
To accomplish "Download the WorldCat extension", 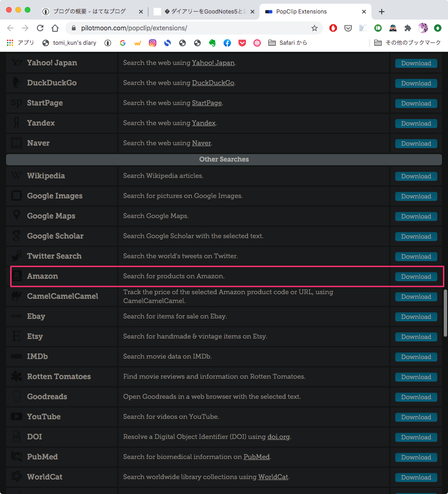I will 416,477.
